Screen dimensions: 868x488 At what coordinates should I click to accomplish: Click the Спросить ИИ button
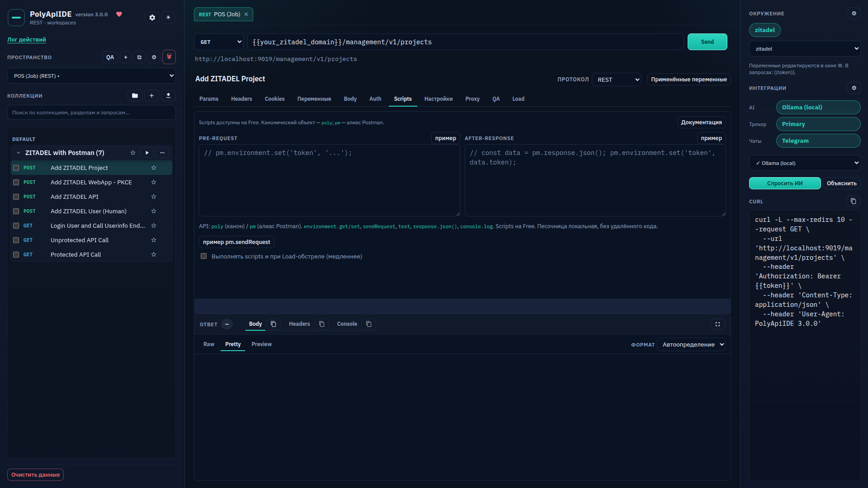coord(785,183)
